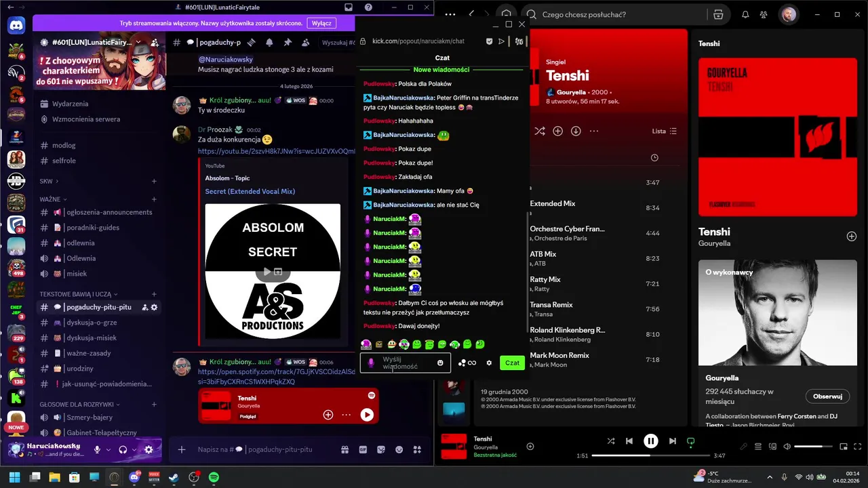The height and width of the screenshot is (488, 868).
Task: Skip to next track in Spotify
Action: pyautogui.click(x=672, y=441)
